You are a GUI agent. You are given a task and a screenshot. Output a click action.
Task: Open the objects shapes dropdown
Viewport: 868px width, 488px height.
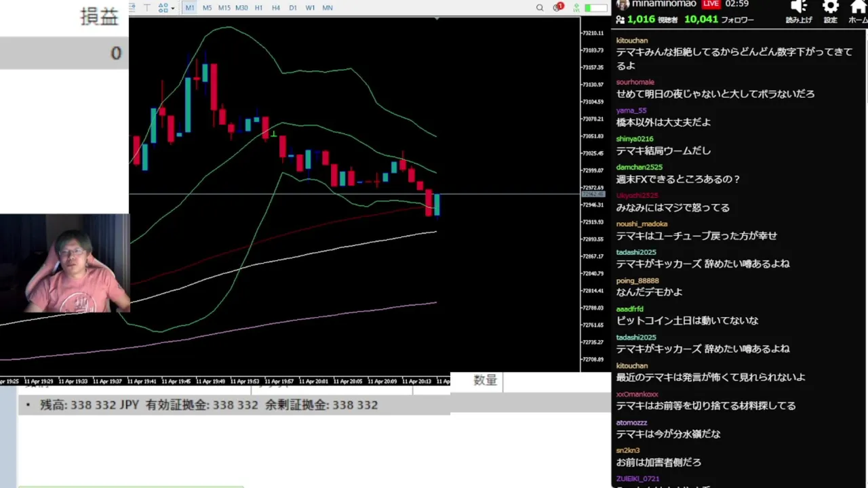coord(166,7)
